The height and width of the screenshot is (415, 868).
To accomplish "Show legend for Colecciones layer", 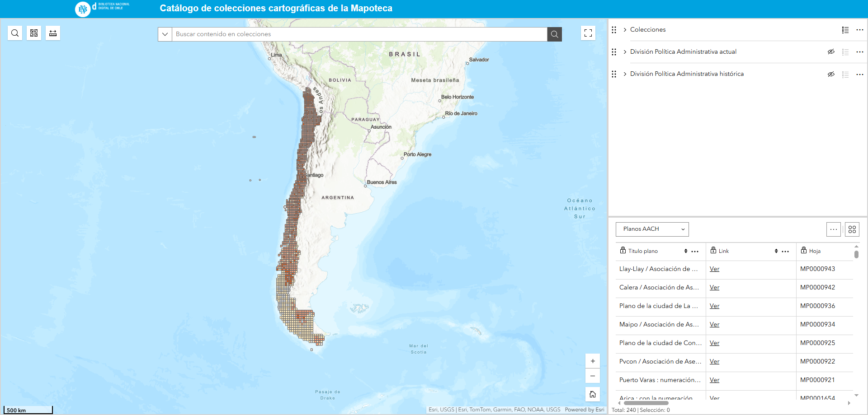I will click(845, 30).
